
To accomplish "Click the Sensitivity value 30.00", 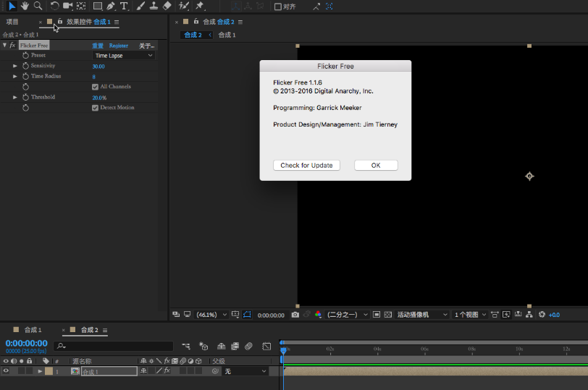I will pos(98,67).
